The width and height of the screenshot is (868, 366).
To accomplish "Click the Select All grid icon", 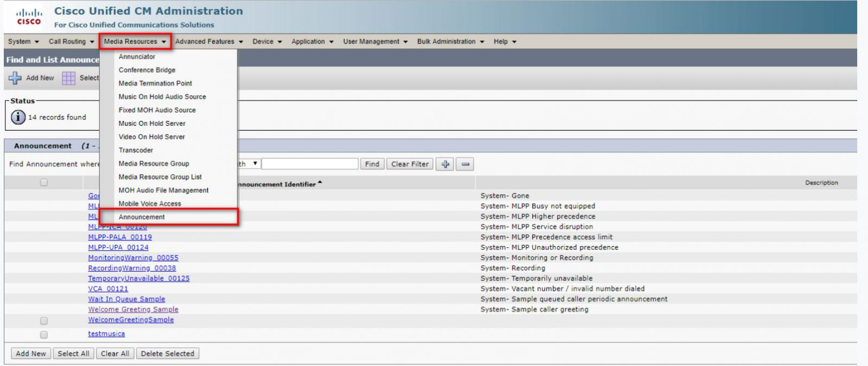I will coord(68,78).
